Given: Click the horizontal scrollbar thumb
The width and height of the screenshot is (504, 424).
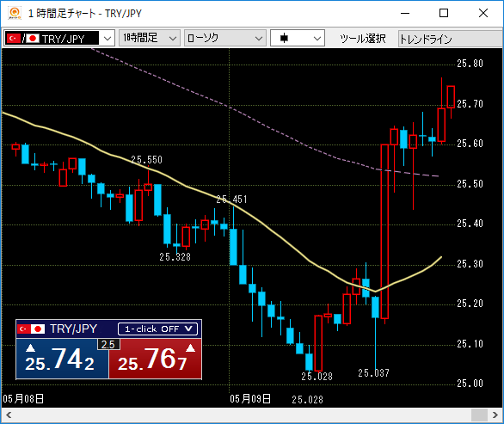Looking at the screenshot, I should 479,415.
